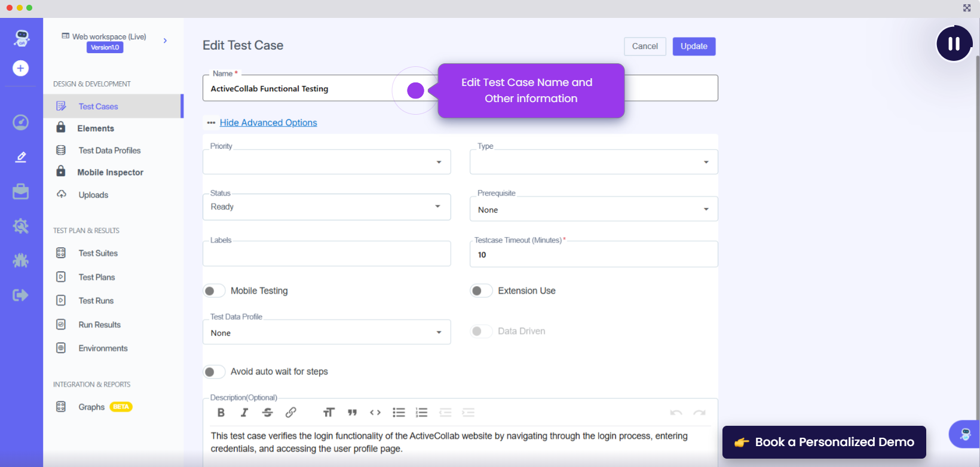
Task: Add a bulleted list in description
Action: [x=399, y=413]
